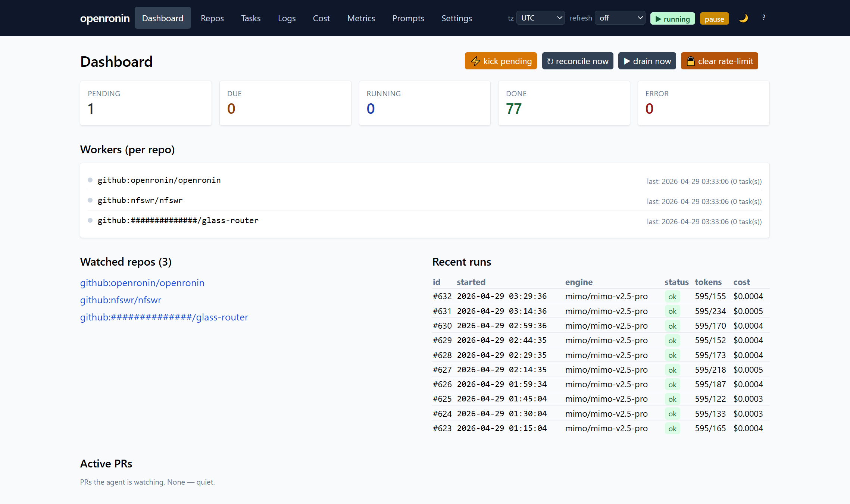Open the Settings tab
The width and height of the screenshot is (850, 504).
pyautogui.click(x=457, y=18)
